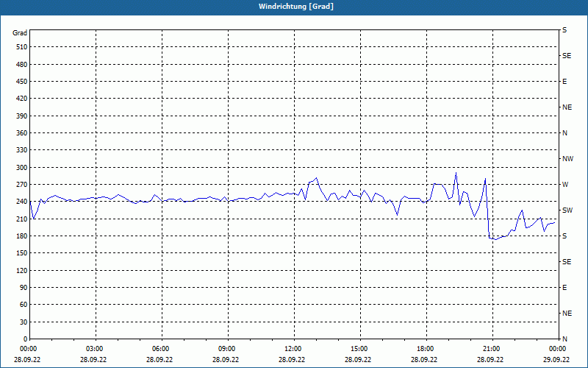Click the 21:00 time axis label

pos(492,349)
